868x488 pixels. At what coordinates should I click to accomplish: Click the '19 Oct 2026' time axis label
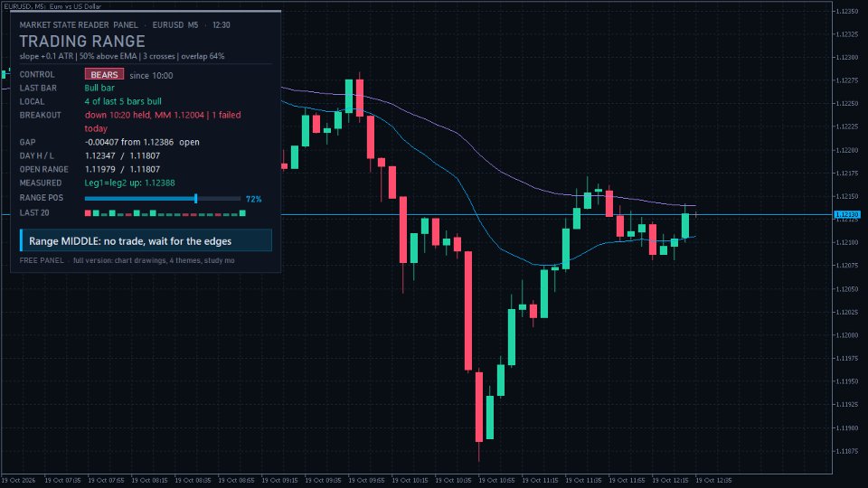(x=19, y=480)
